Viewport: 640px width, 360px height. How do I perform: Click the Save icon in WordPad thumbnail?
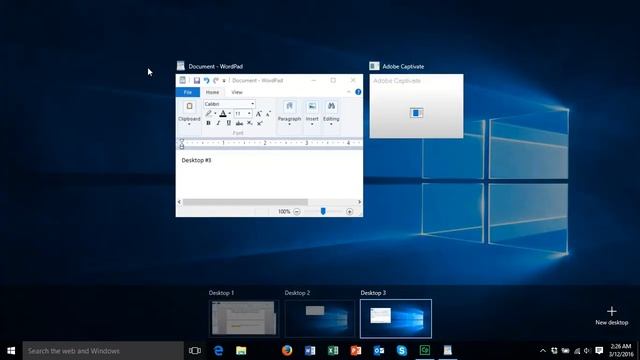(197, 80)
